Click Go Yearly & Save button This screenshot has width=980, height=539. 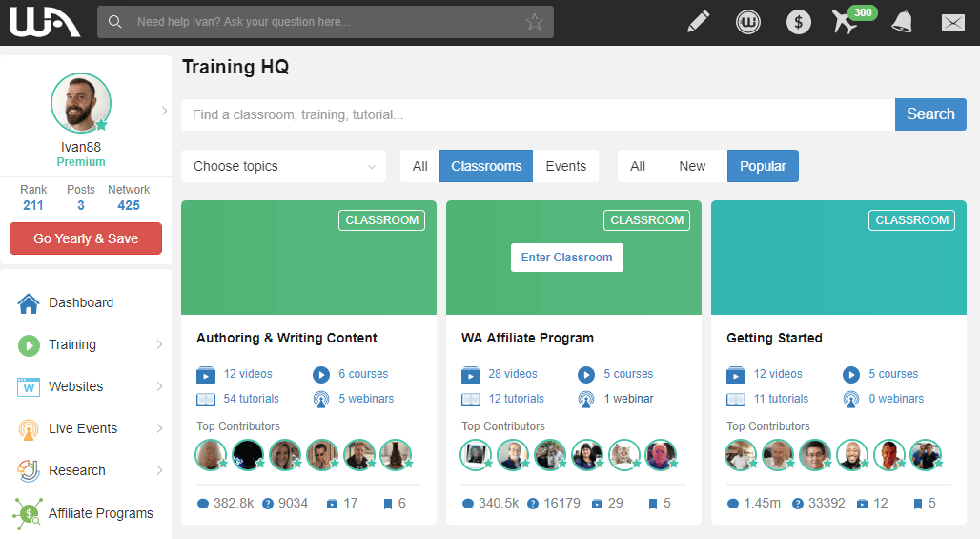click(86, 238)
